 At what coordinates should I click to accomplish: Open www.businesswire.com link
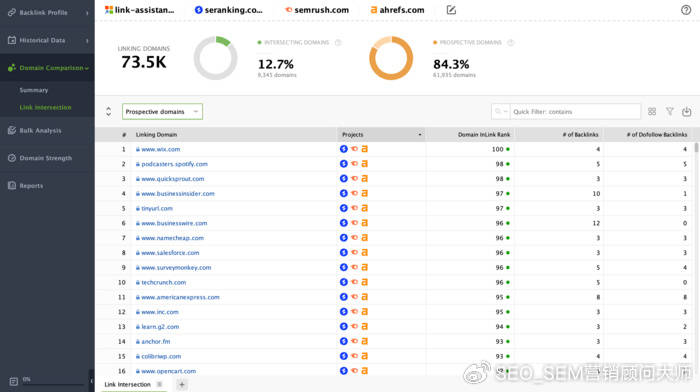[174, 223]
